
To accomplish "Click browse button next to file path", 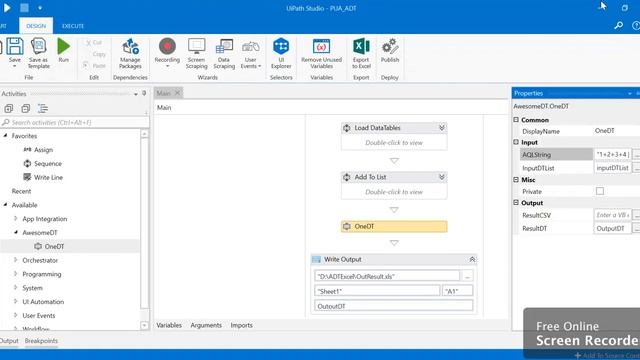I will click(x=467, y=276).
